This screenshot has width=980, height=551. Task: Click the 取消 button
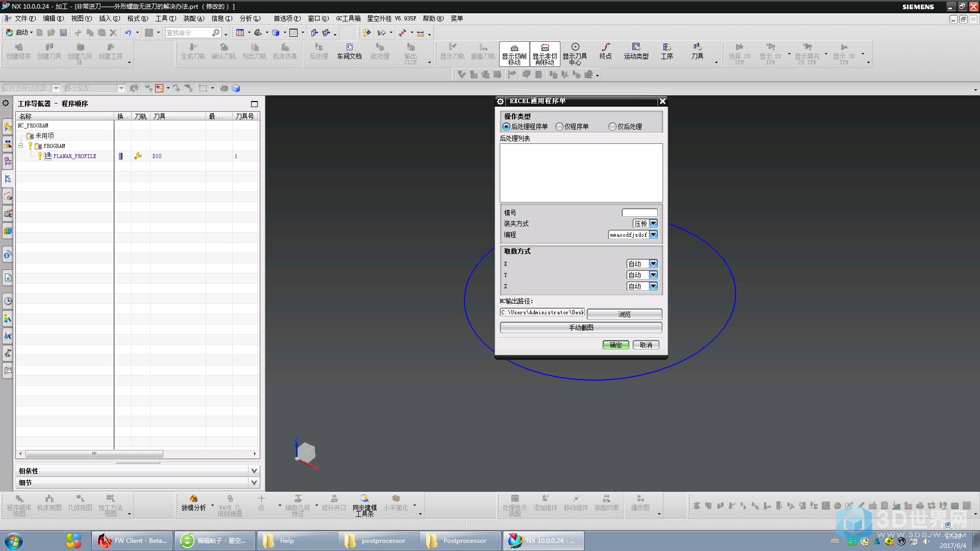[x=646, y=345]
